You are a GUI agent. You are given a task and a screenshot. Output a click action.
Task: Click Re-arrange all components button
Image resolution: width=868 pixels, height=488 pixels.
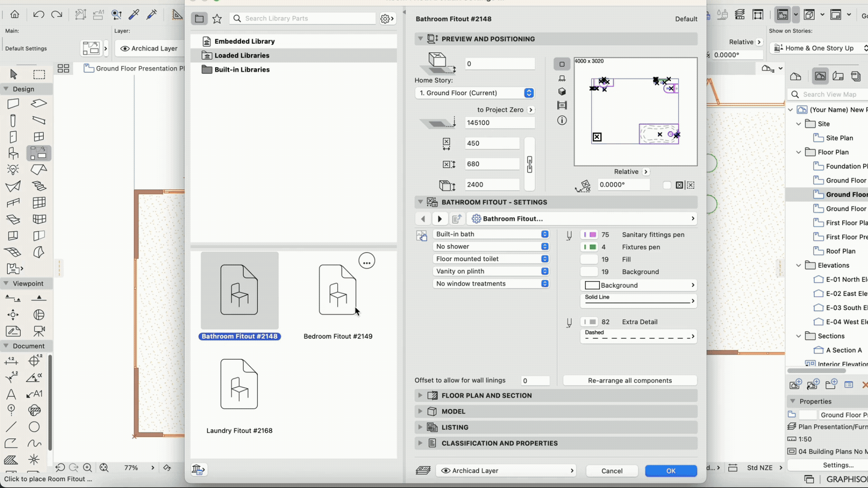coord(630,380)
